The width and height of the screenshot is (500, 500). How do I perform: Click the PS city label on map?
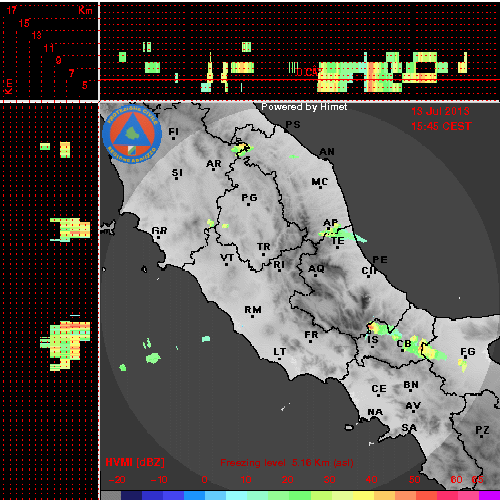coord(293,125)
